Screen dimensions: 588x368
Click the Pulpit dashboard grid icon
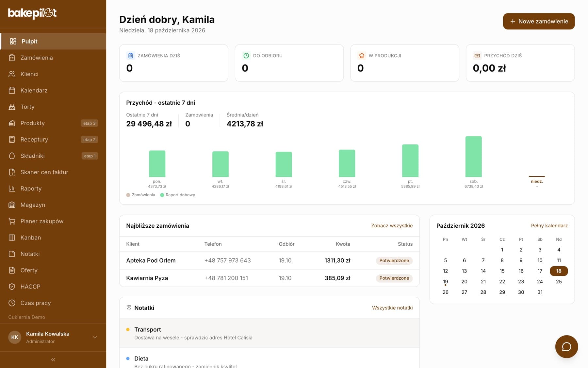13,41
